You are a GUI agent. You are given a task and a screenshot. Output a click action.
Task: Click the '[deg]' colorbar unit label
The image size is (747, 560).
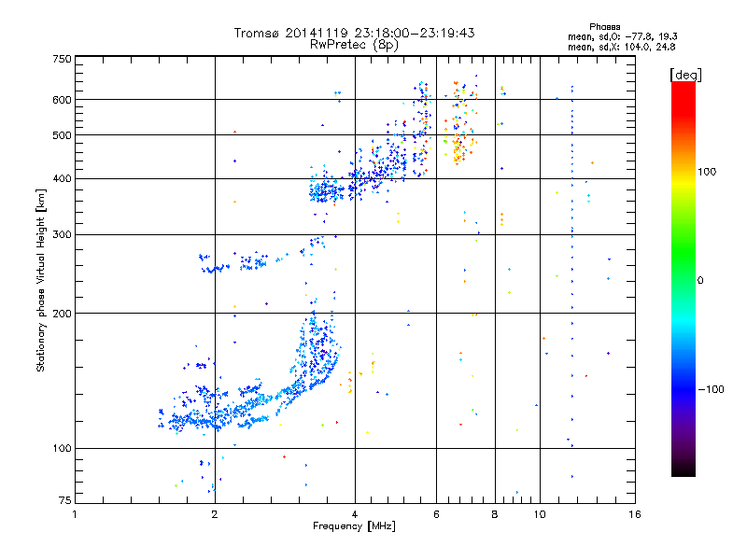[685, 75]
